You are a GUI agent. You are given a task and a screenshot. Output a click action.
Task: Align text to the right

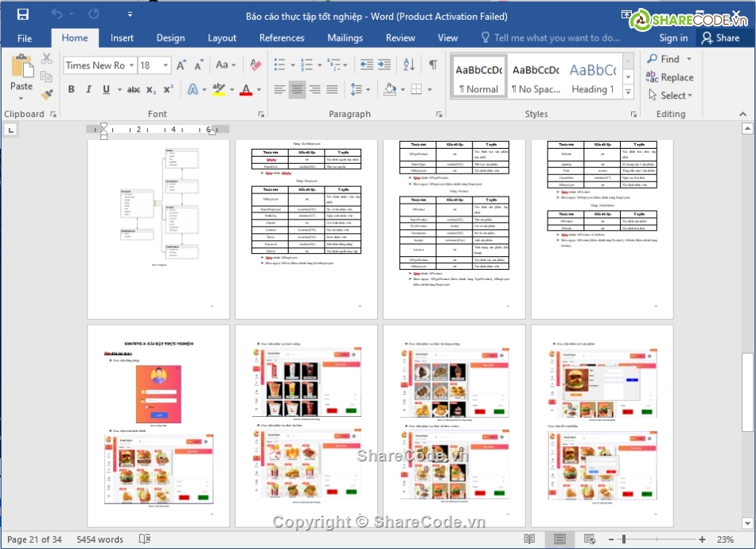point(315,89)
